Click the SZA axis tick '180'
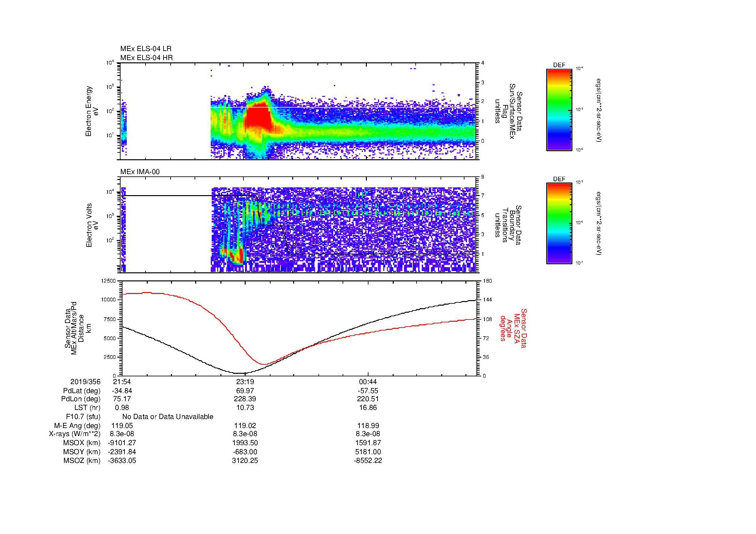 [488, 281]
